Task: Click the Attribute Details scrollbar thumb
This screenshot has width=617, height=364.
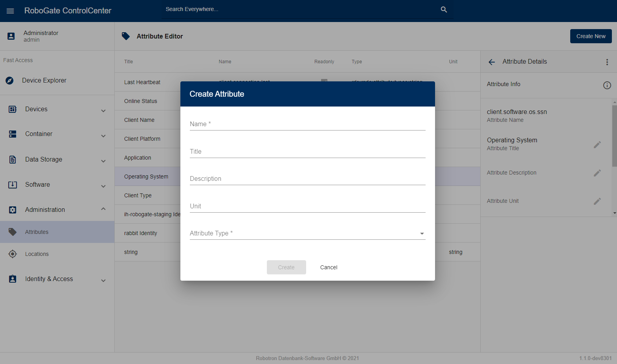Action: point(614,136)
